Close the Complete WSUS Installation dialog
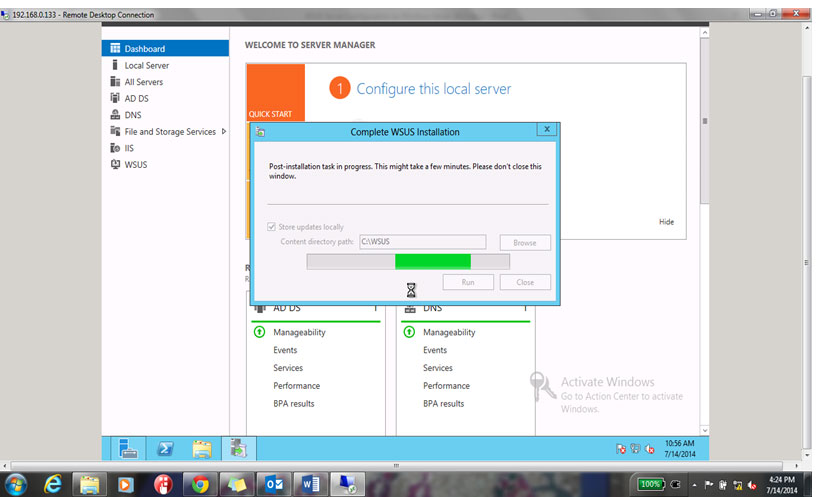 [x=546, y=129]
